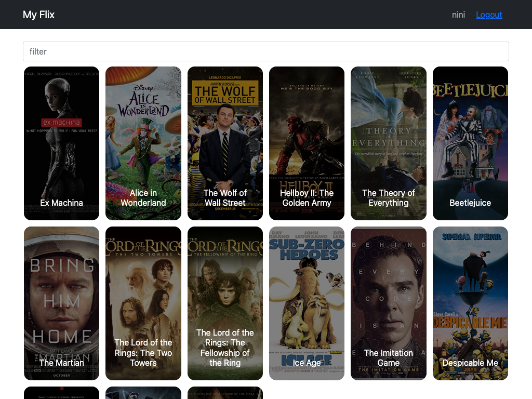The width and height of the screenshot is (532, 399).
Task: Open the bottom poster mentioning Lord of the Rings director
Action: click(x=225, y=395)
